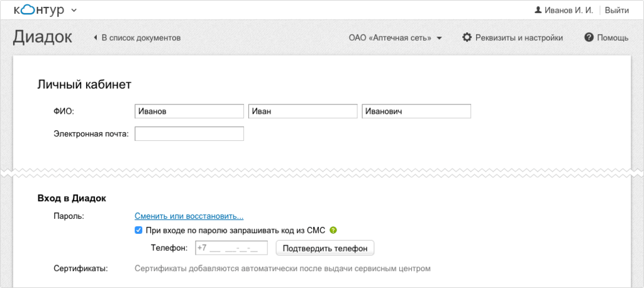Viewport: 644px width, 288px height.
Task: Click the Пароль label
Action: point(69,216)
